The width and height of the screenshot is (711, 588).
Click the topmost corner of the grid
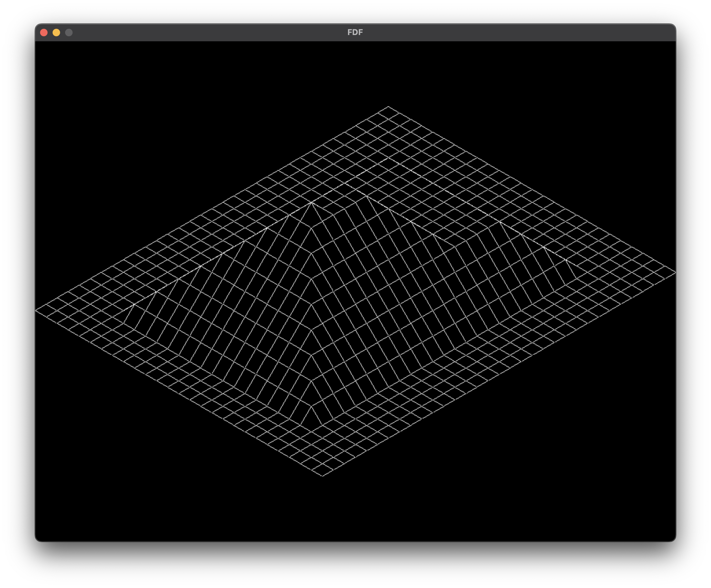coord(388,107)
